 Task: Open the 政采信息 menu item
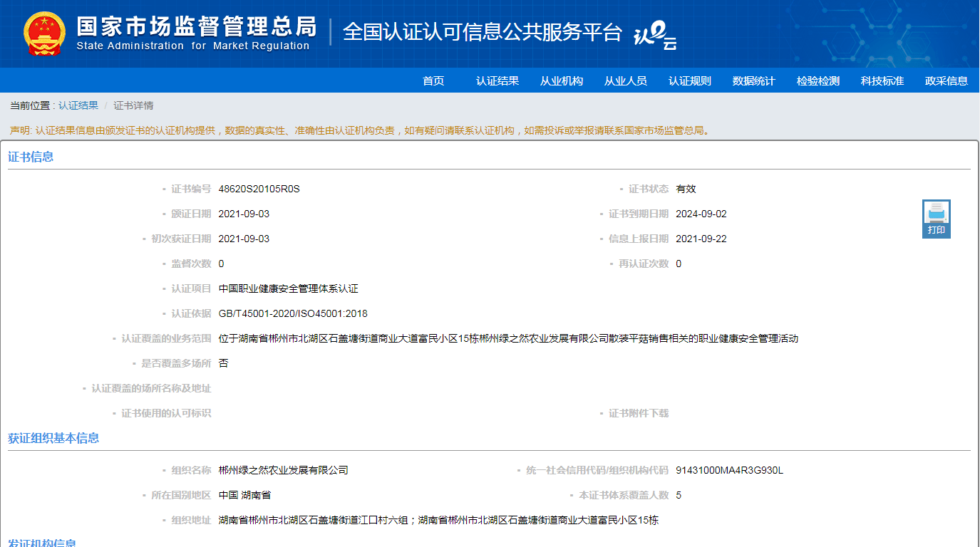pos(947,81)
